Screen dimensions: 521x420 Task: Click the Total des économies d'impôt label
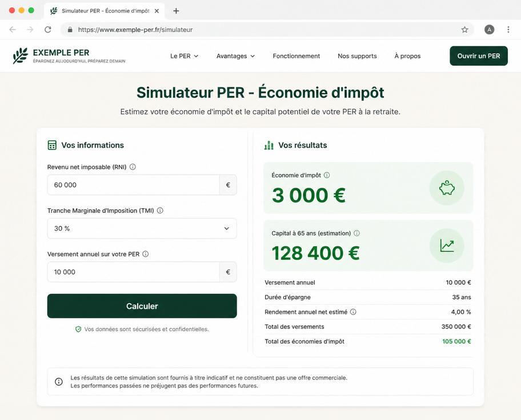[x=304, y=341]
